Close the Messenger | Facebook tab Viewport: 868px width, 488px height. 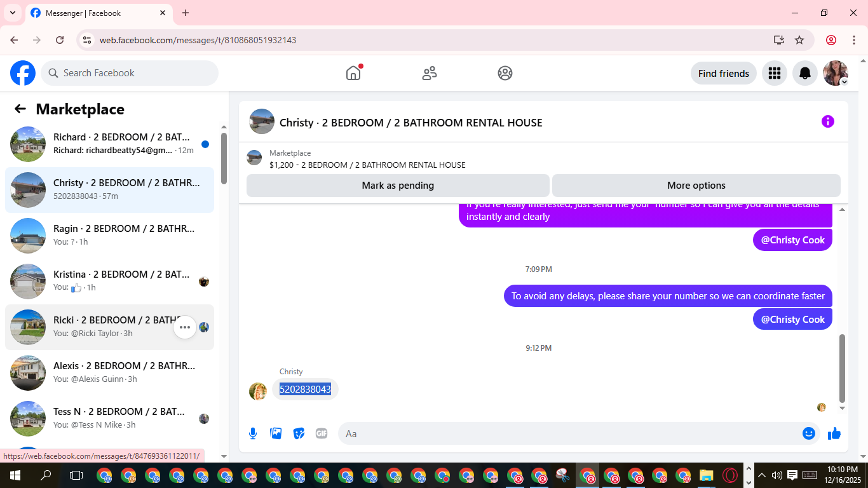click(x=163, y=13)
